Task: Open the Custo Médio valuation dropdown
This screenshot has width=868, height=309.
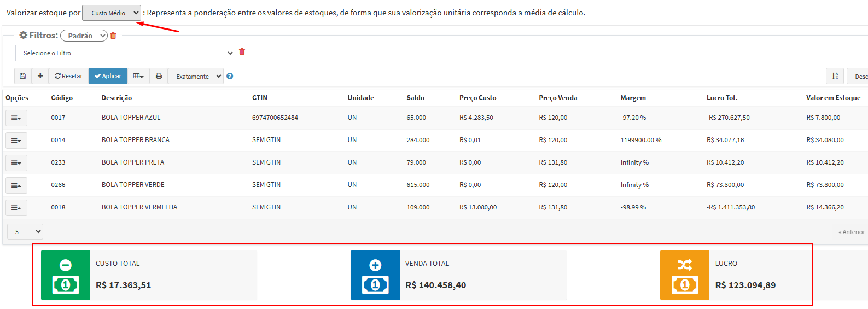Action: pos(112,13)
